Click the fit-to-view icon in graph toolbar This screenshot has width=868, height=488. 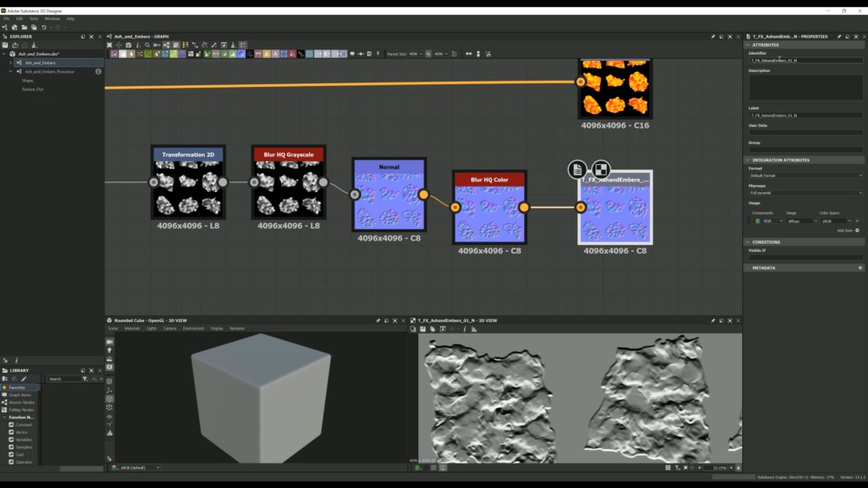click(x=109, y=45)
